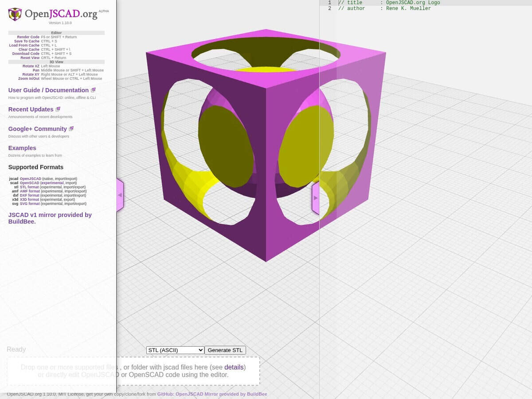Click the 'Rotate XY' shortcut label
Viewport: 532px width, 399px height.
[x=31, y=74]
